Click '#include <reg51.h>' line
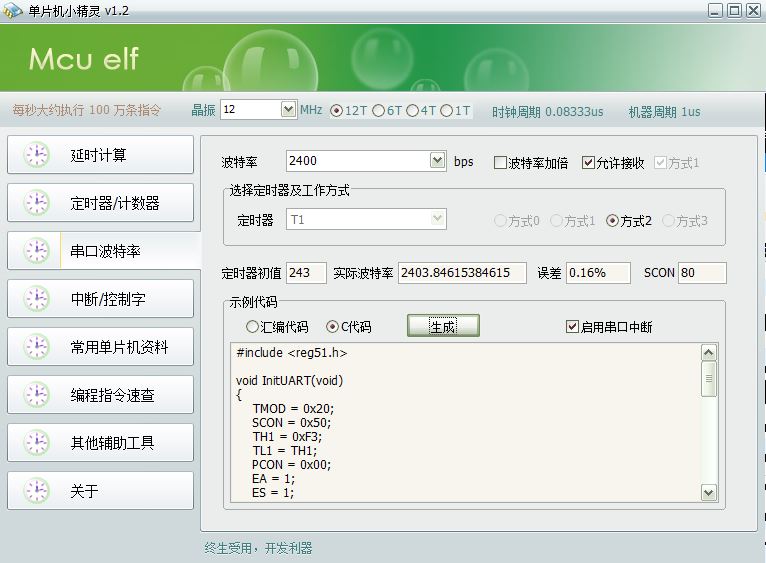Viewport: 766px width, 563px height. click(x=292, y=353)
